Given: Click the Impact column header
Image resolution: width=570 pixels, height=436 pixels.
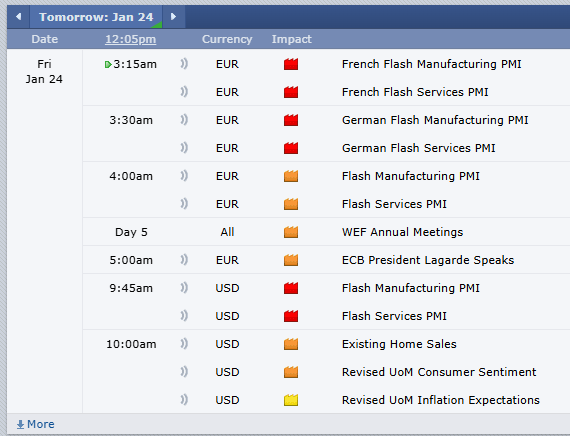Looking at the screenshot, I should tap(292, 39).
